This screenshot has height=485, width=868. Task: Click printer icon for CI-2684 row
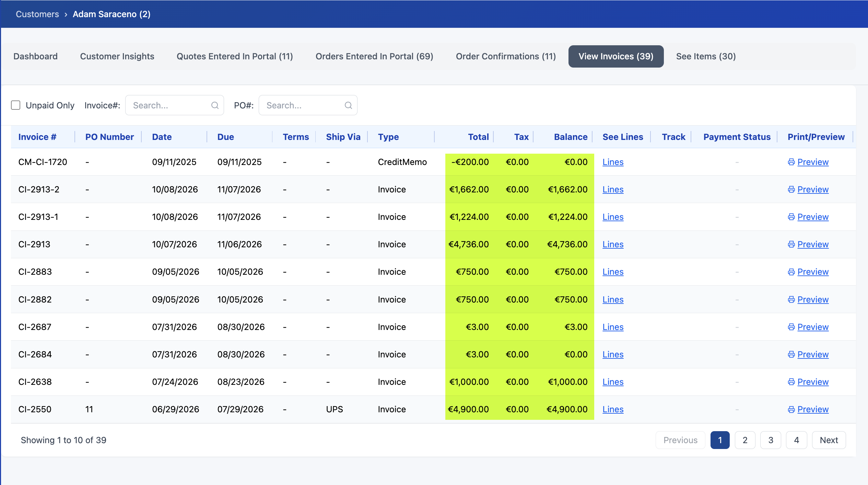point(791,354)
